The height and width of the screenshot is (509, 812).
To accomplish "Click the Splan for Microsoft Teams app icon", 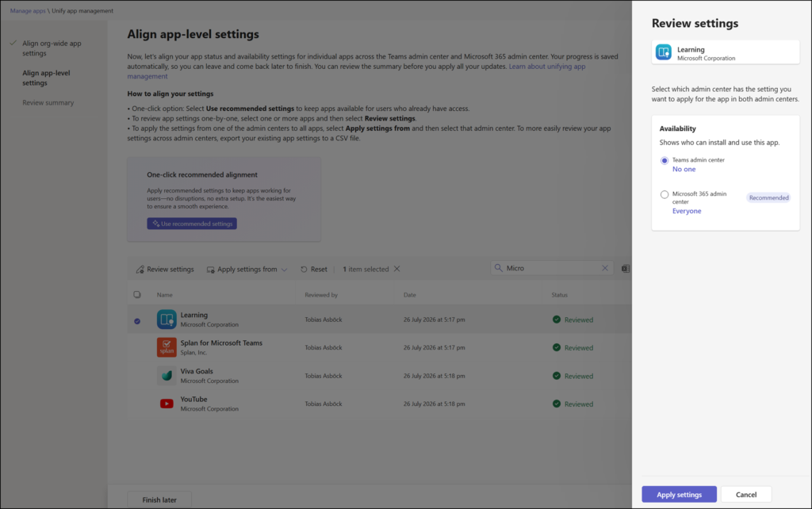I will 167,347.
